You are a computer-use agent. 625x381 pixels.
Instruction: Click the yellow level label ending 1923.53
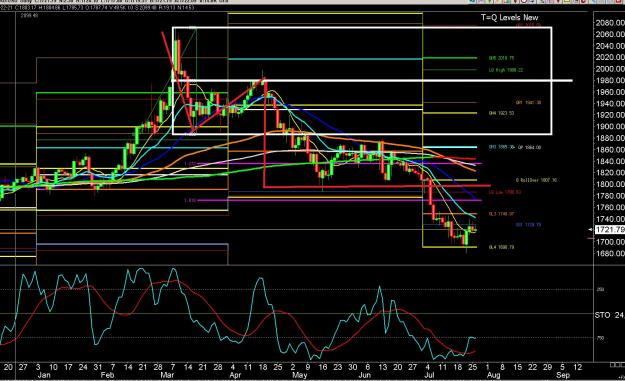[501, 113]
